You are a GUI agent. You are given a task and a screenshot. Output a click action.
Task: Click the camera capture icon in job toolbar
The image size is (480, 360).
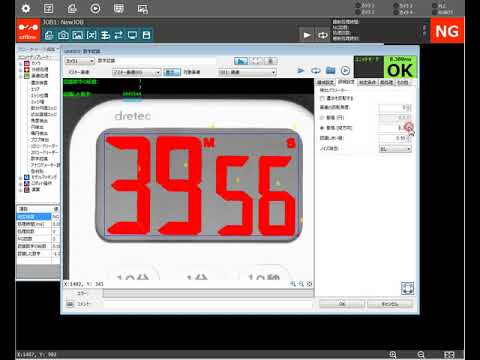[63, 35]
